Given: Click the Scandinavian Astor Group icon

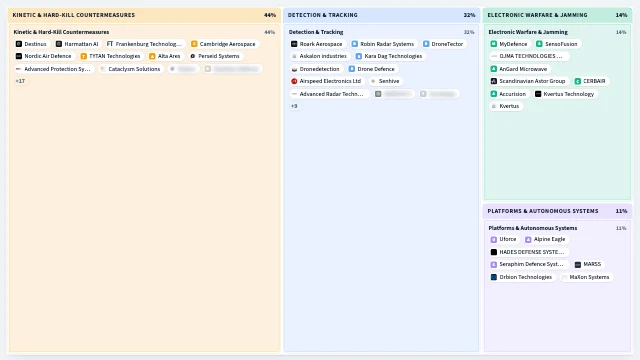Looking at the screenshot, I should coord(494,81).
